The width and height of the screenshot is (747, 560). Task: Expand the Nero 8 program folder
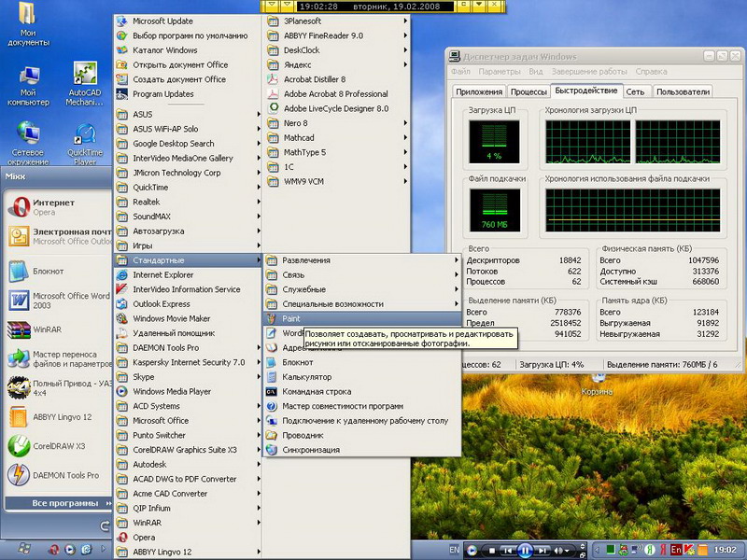[x=336, y=123]
